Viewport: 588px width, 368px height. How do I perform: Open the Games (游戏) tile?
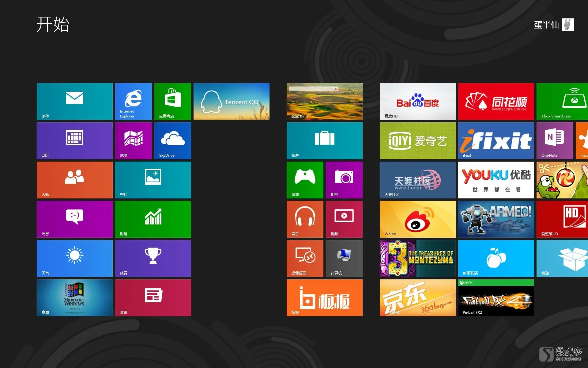coord(305,180)
